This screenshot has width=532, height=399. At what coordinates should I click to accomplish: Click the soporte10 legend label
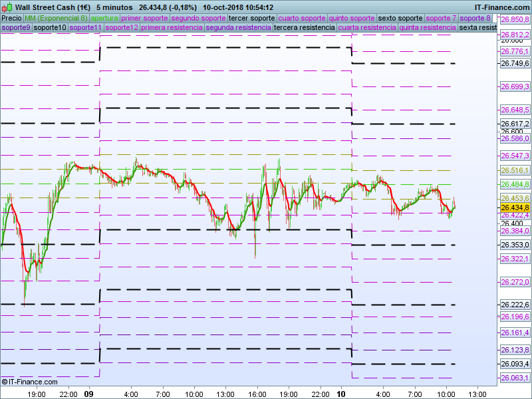[x=50, y=28]
